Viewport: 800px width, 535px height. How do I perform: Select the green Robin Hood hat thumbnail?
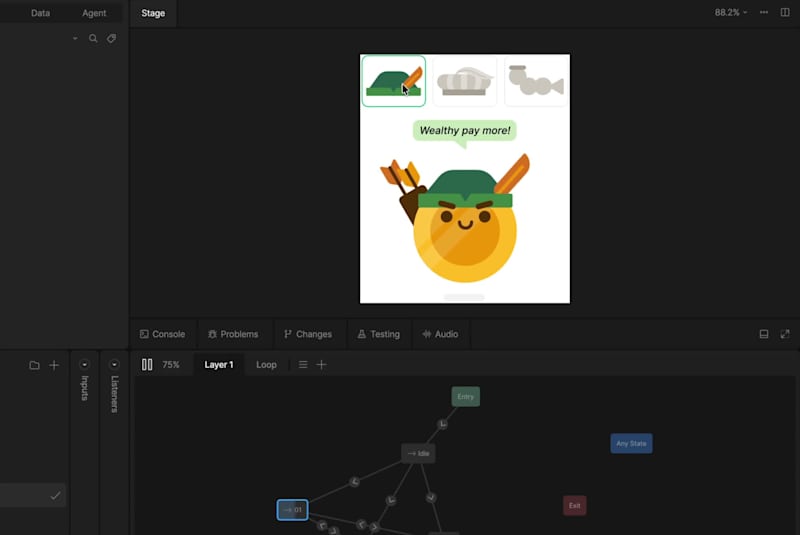tap(394, 81)
